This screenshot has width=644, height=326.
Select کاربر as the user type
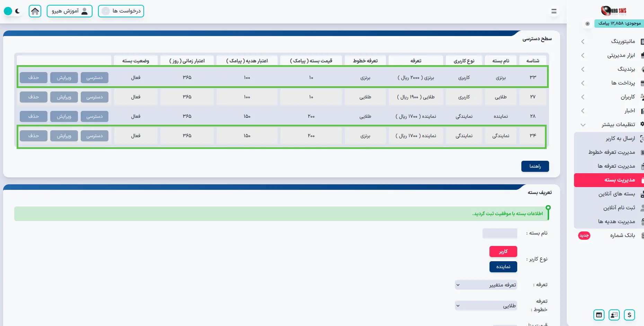point(503,252)
